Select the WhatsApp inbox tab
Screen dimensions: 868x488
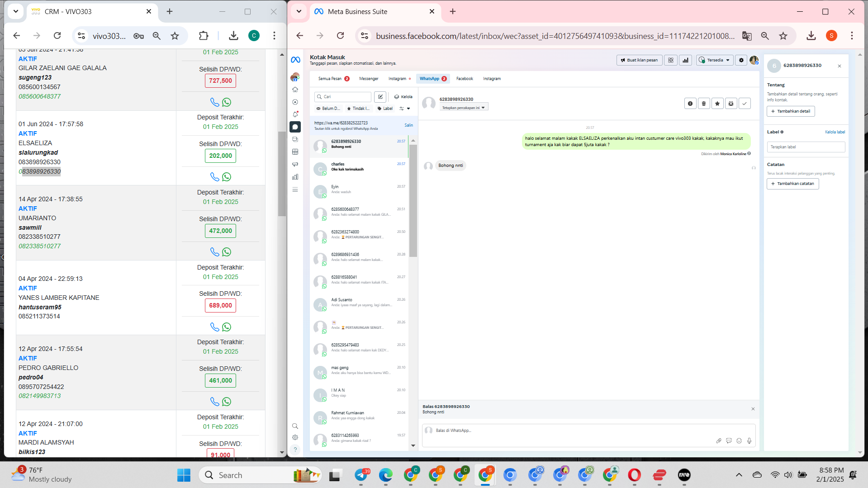433,79
